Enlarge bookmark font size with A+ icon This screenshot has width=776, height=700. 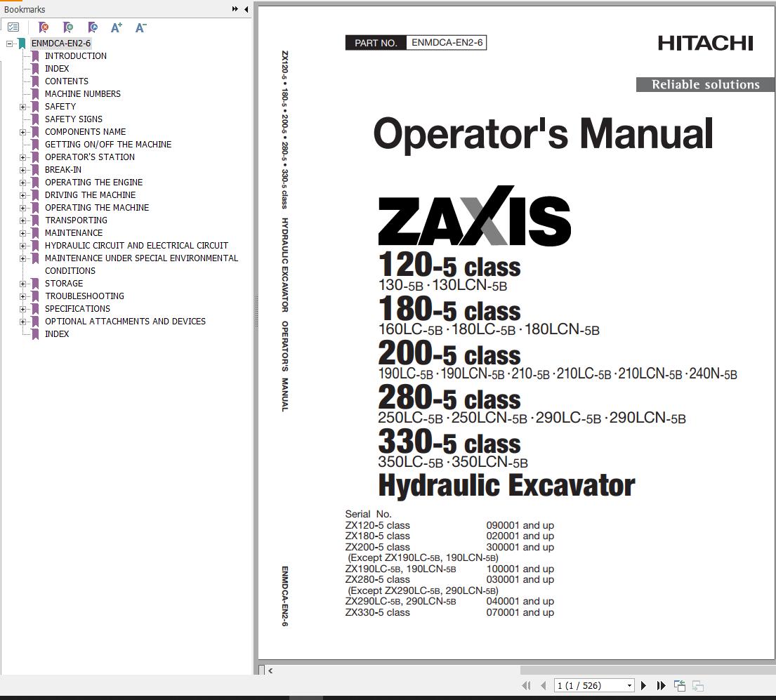117,27
